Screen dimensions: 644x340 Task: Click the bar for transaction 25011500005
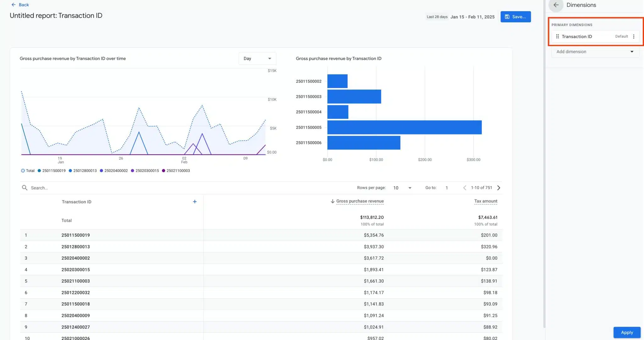(404, 127)
